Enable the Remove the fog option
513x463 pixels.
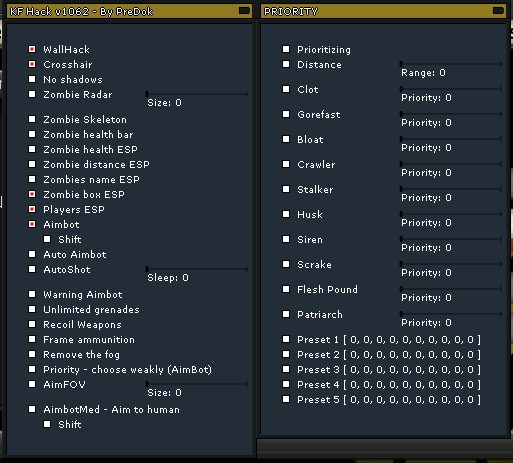pyautogui.click(x=32, y=354)
